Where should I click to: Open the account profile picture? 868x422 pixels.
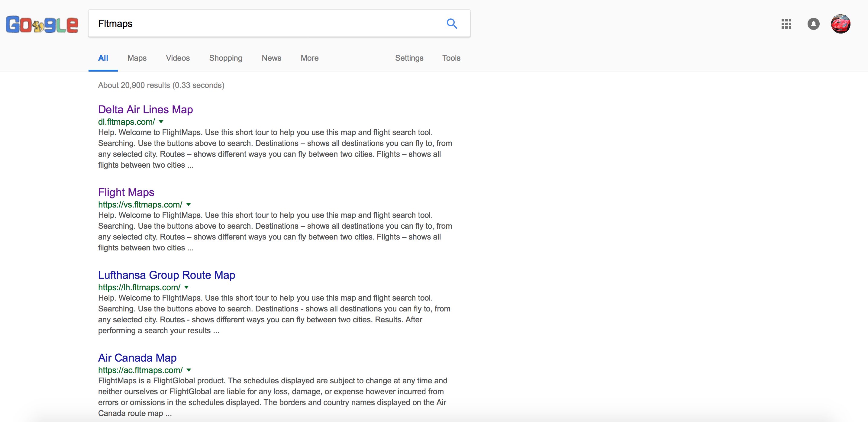pos(841,24)
